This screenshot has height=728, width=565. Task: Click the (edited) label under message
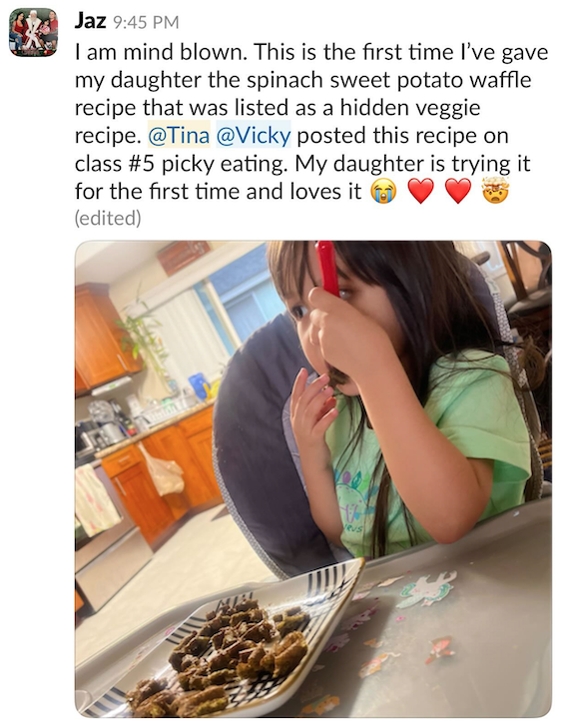[108, 219]
